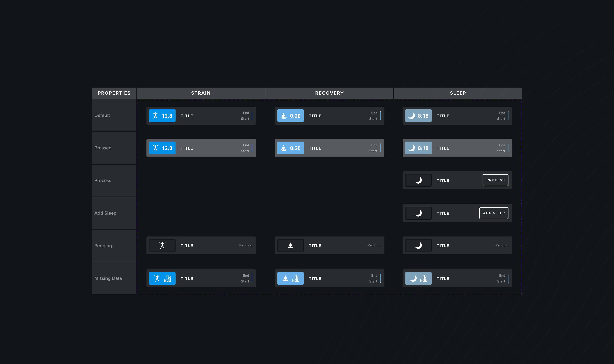This screenshot has height=364, width=614.
Task: Click the moon icon in the Add Sleep row
Action: pyautogui.click(x=418, y=213)
